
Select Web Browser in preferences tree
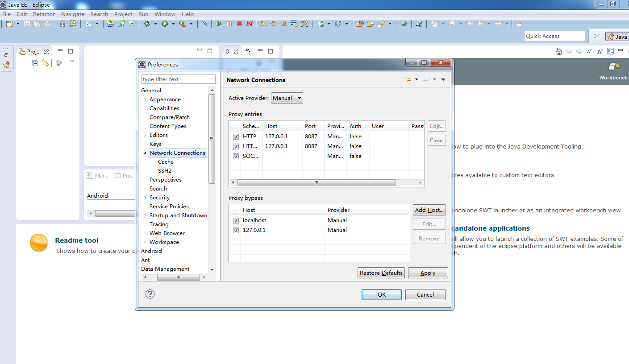pyautogui.click(x=167, y=233)
